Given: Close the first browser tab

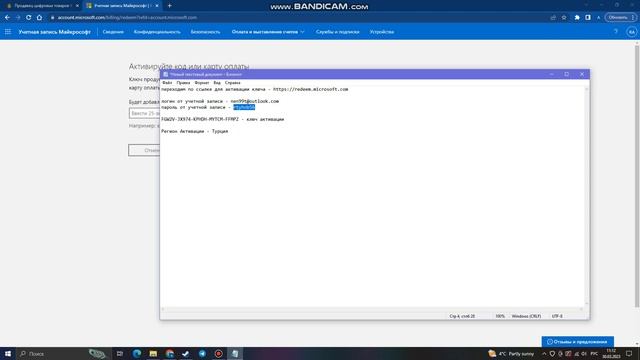Looking at the screenshot, I should coord(77,6).
